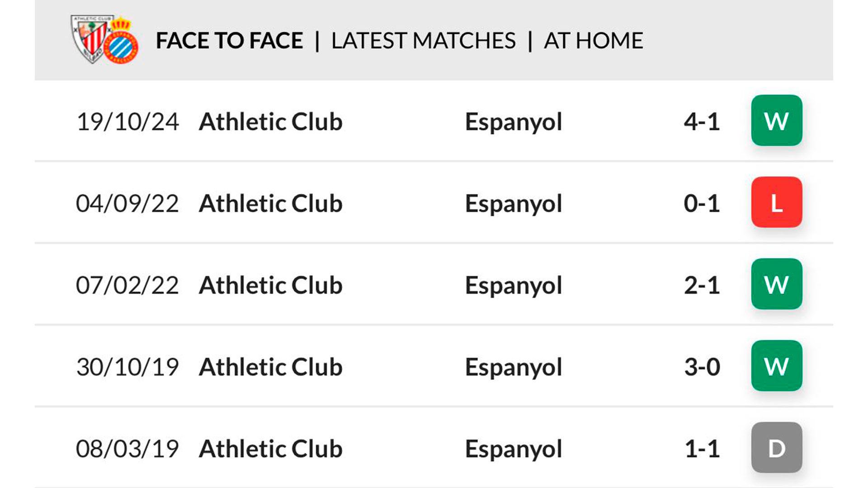Select the 07/02/22 match date
Screen dimensions: 868x488
click(x=127, y=285)
